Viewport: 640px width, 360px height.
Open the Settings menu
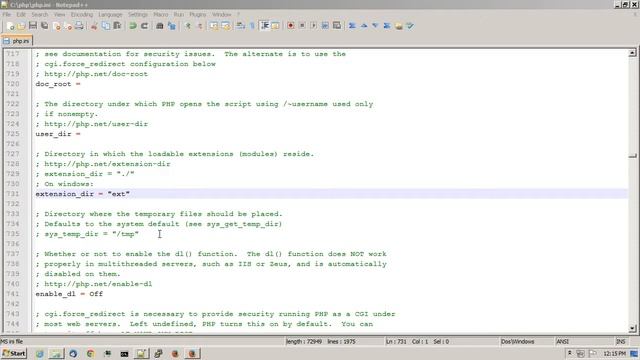(138, 14)
